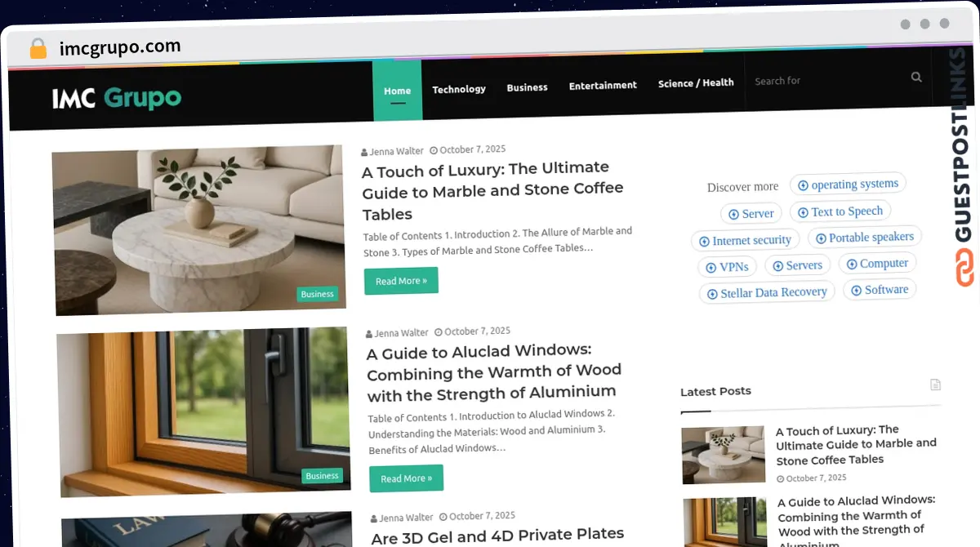Select the VPNs topic pill
Viewport: 980px width, 547px height.
(728, 267)
